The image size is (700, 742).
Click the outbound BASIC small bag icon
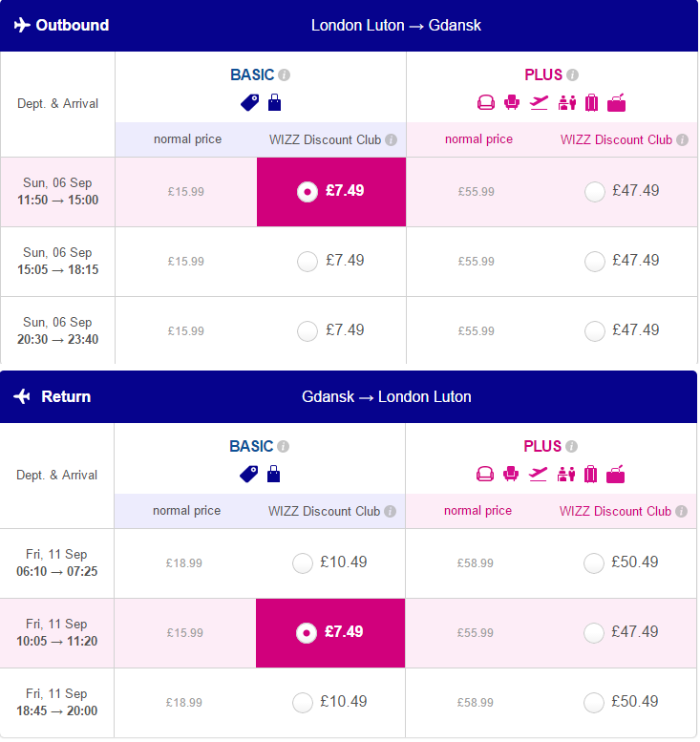274,102
